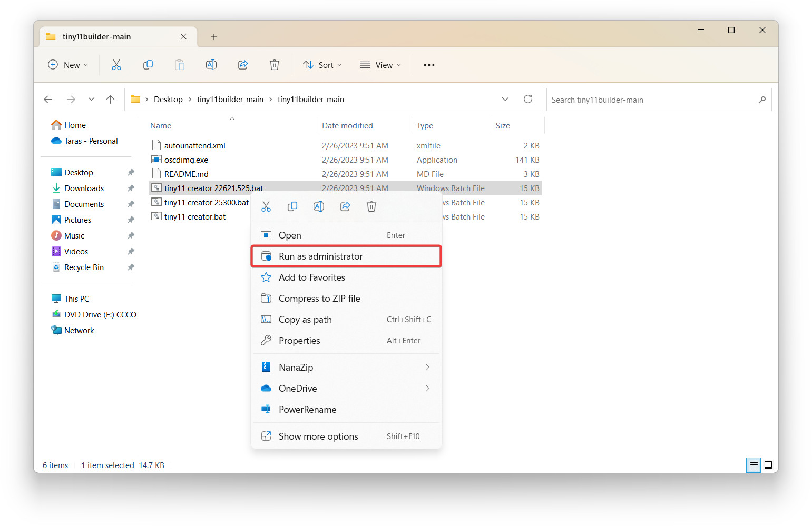Click the Share icon in the top toolbar
Viewport: 812px width, 526px height.
coord(243,65)
